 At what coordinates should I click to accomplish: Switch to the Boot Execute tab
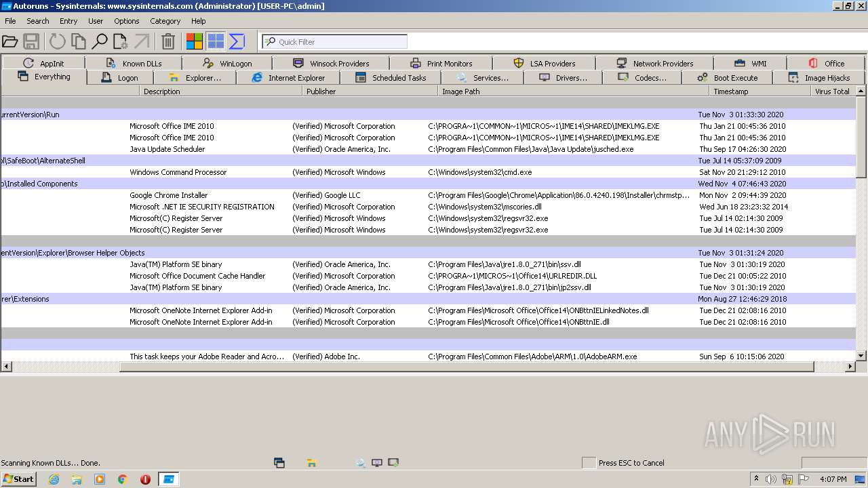728,78
